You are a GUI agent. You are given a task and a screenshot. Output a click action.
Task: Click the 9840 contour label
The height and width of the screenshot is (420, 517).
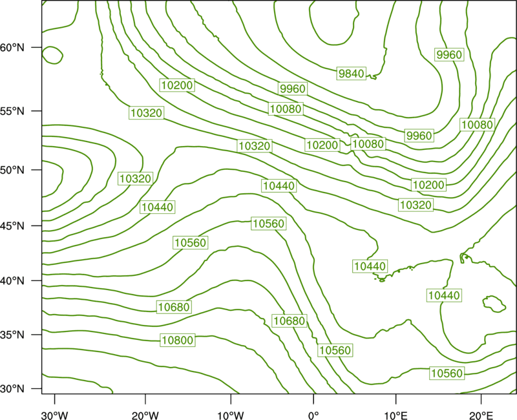352,73
